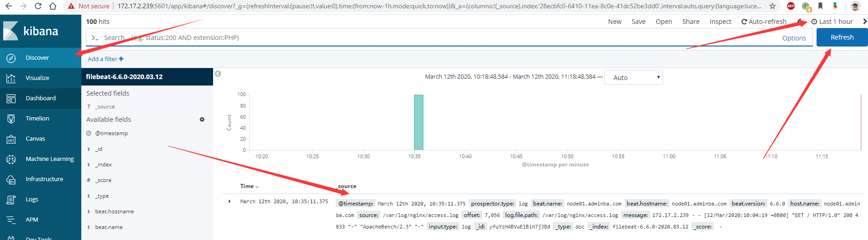Image resolution: width=868 pixels, height=240 pixels.
Task: Click New in the top menu
Action: click(614, 22)
